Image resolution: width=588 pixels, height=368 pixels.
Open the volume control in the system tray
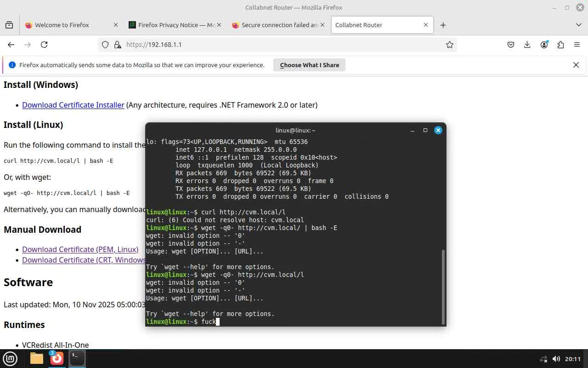(556, 359)
